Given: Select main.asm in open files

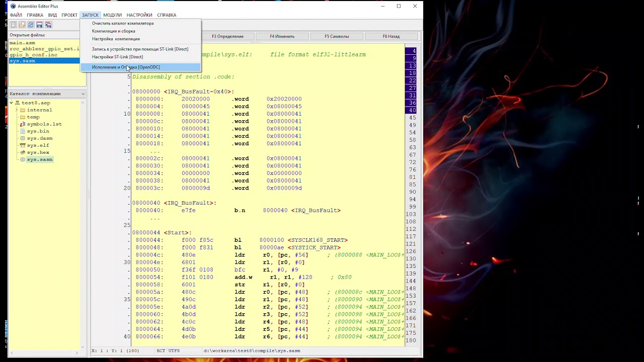Looking at the screenshot, I should pyautogui.click(x=22, y=43).
